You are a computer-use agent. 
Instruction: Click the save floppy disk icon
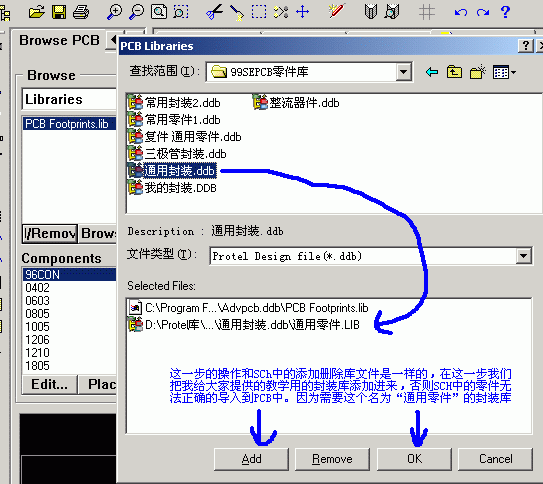(x=59, y=12)
